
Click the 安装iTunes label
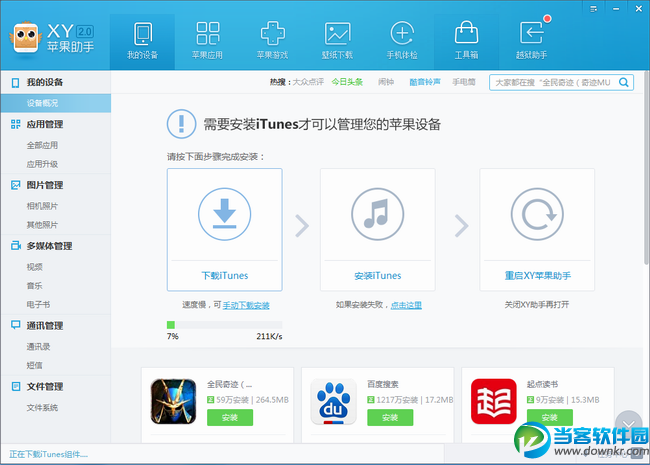click(378, 276)
